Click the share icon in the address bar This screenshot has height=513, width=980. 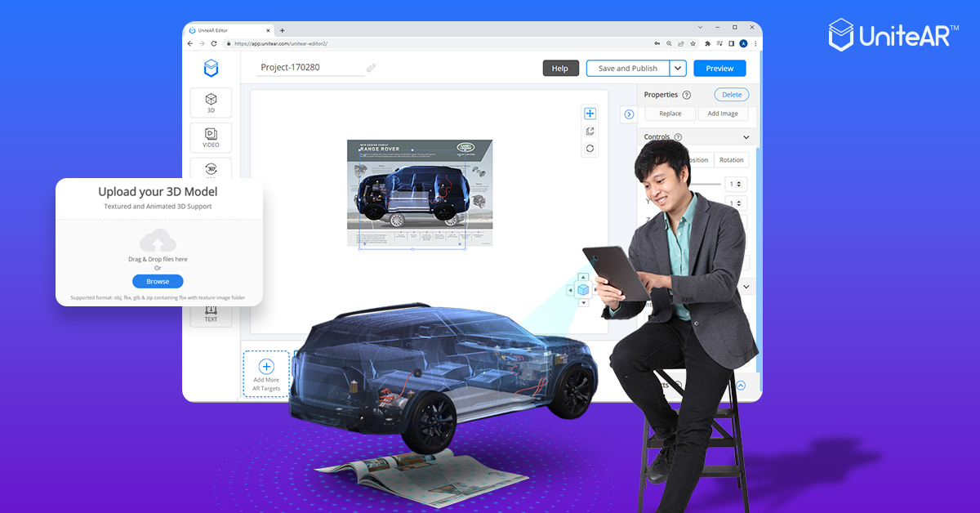point(681,43)
